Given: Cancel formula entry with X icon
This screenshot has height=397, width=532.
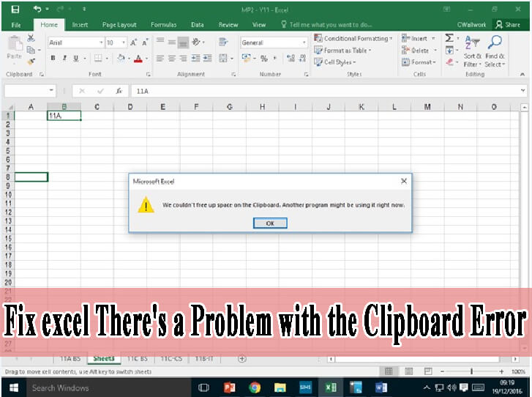Looking at the screenshot, I should click(82, 91).
